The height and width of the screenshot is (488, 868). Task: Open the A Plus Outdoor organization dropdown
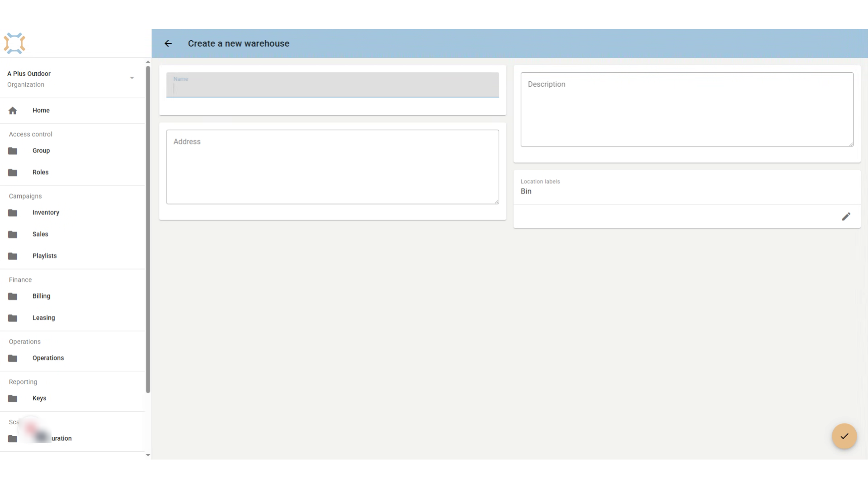pos(72,79)
